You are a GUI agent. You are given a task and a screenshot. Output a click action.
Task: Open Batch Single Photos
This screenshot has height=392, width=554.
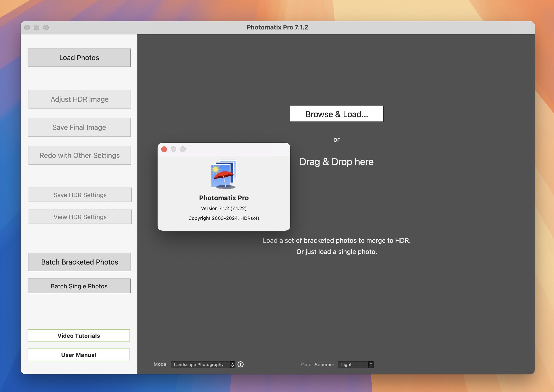[x=79, y=286]
